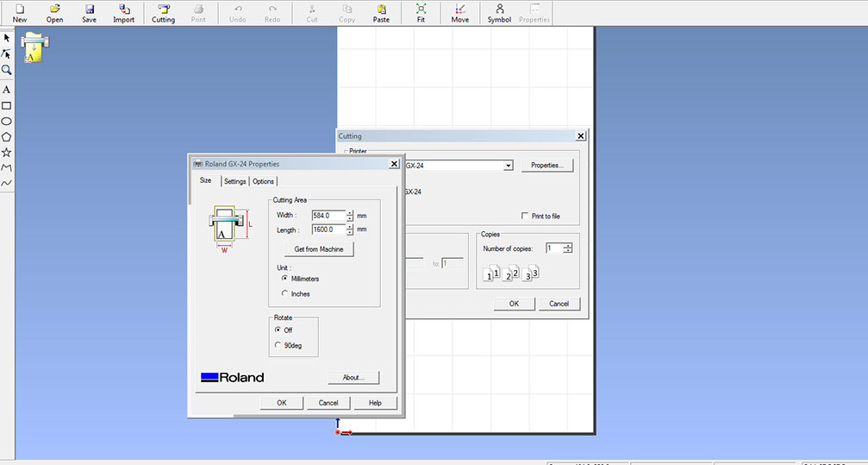This screenshot has width=868, height=465.
Task: Open a file from the toolbar
Action: pos(54,13)
